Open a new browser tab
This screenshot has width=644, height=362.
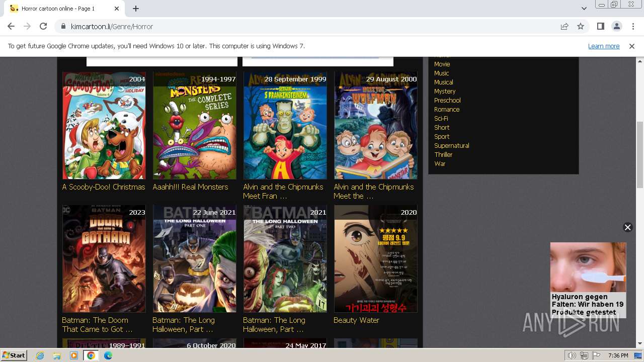click(136, 9)
